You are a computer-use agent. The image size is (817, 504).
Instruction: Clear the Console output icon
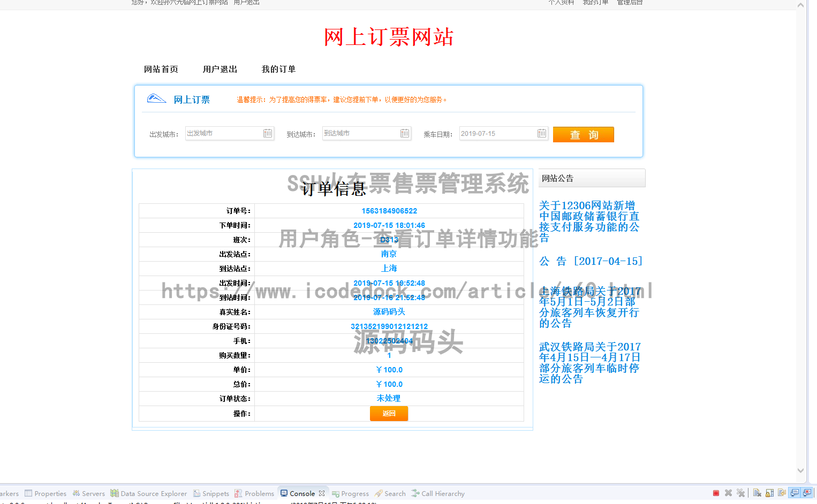[x=757, y=493]
